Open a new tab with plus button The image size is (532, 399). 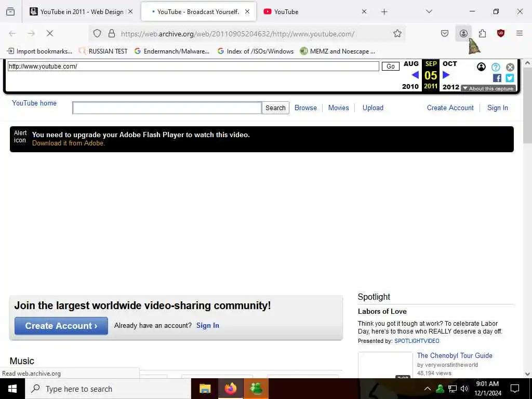pos(384,12)
